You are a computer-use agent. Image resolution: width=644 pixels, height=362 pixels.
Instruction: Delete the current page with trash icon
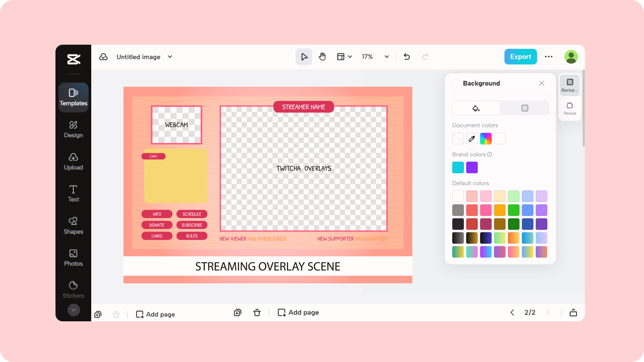click(257, 312)
